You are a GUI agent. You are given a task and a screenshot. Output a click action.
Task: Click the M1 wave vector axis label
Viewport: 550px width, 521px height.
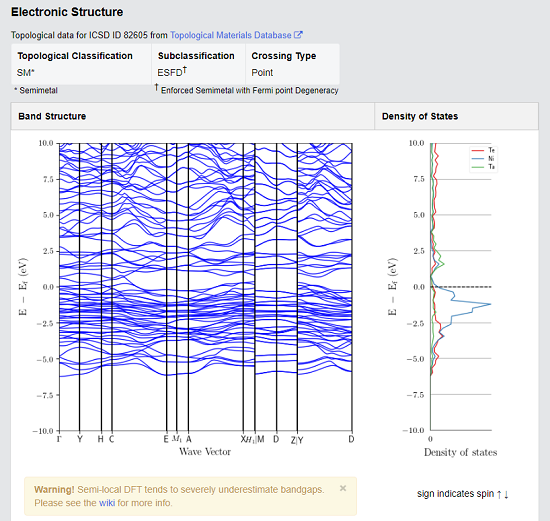[x=177, y=439]
